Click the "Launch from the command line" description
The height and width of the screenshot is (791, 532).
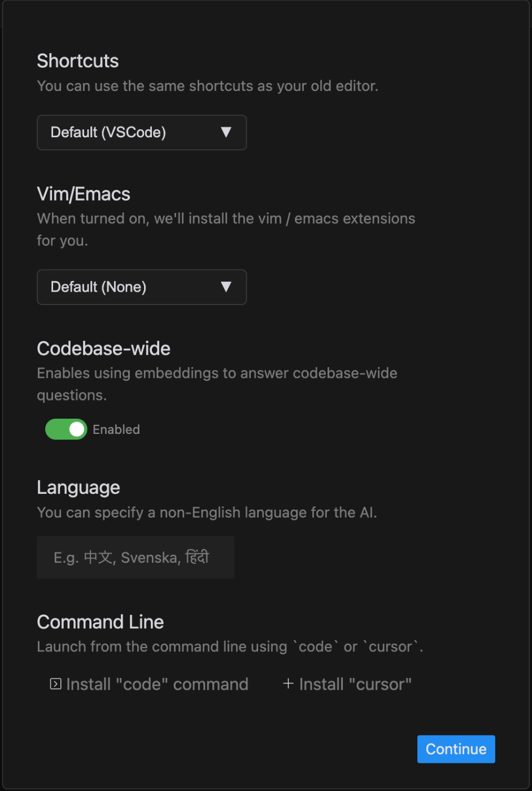click(x=230, y=647)
